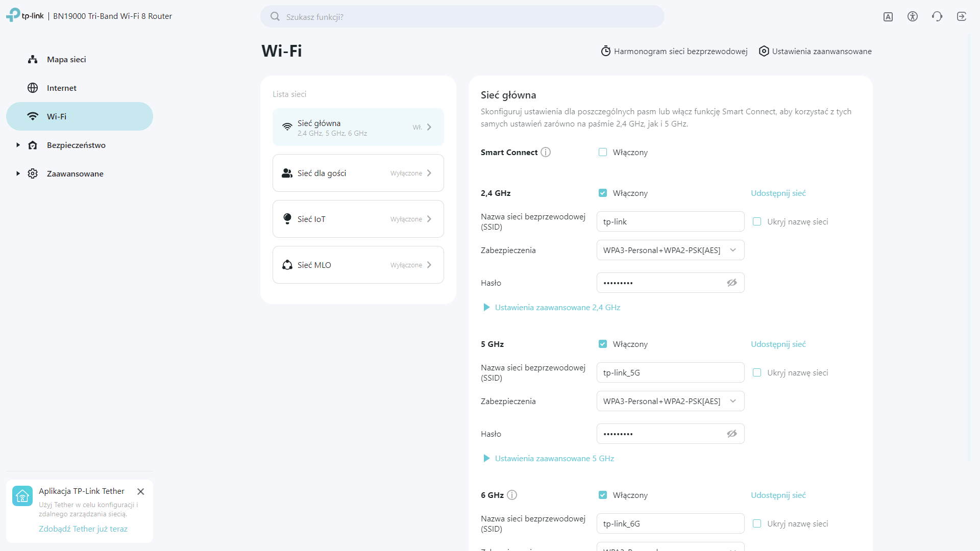The width and height of the screenshot is (980, 551).
Task: Click Udostępnij sieć for 5 GHz
Action: pyautogui.click(x=778, y=344)
